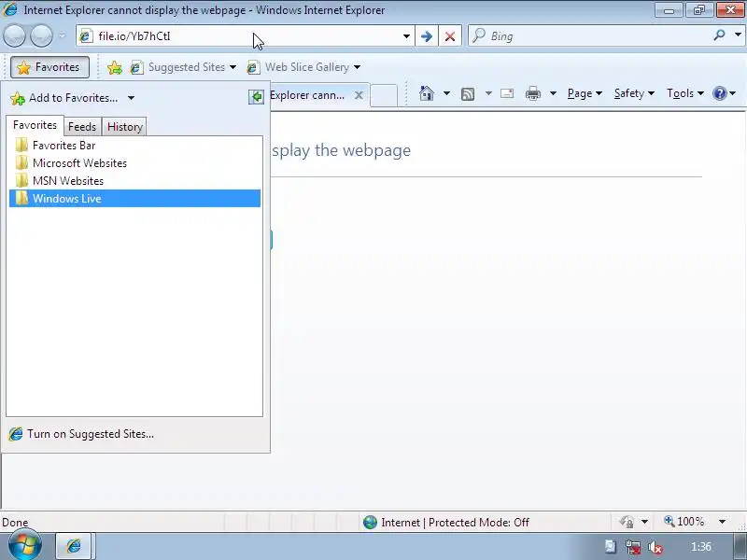Click the Help question mark icon
747x560 pixels.
(719, 93)
